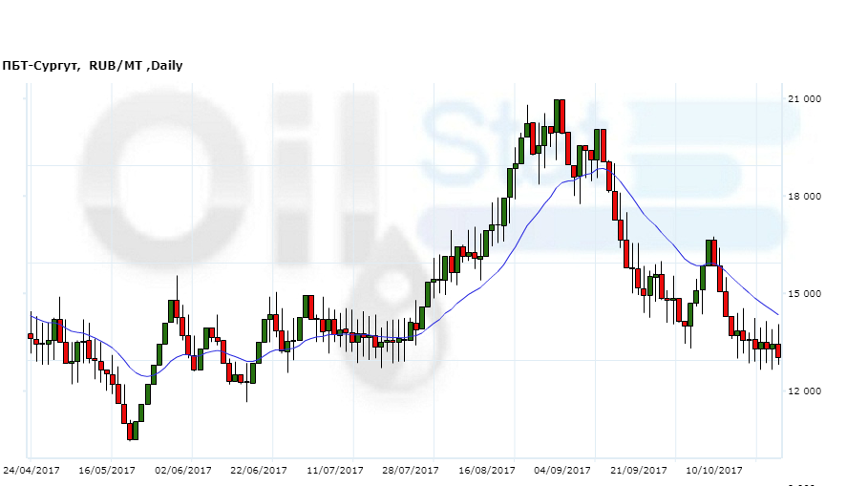The width and height of the screenshot is (868, 486).
Task: Click the last red candle at right edge
Action: [779, 350]
